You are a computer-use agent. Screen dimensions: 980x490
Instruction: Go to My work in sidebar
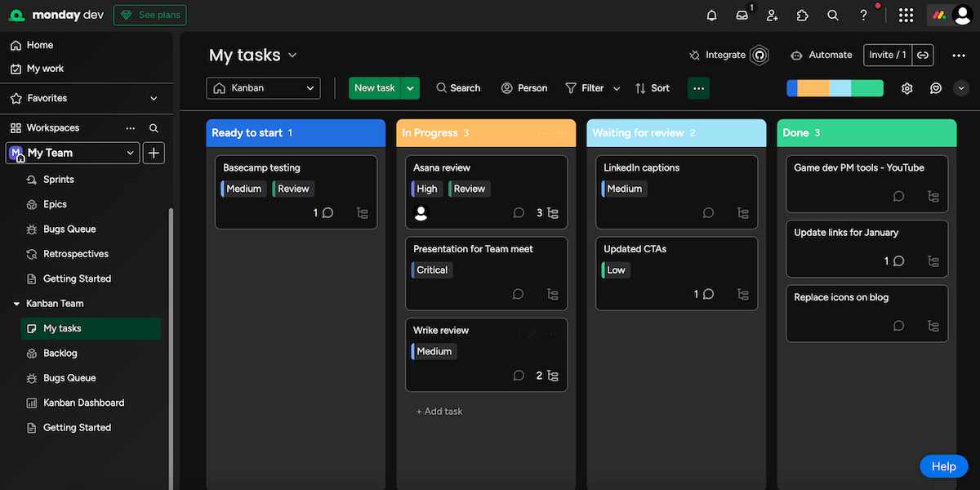point(45,69)
